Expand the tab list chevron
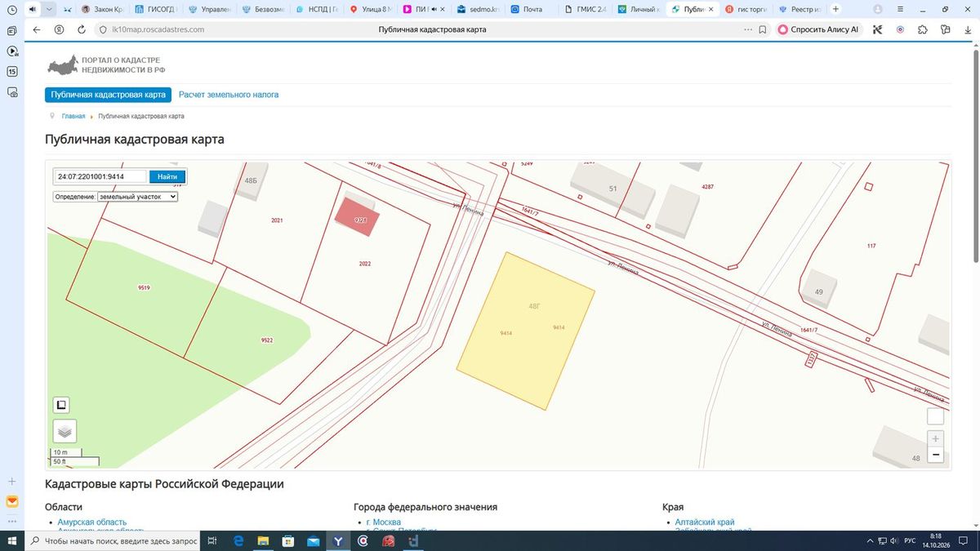This screenshot has width=980, height=551. point(50,9)
